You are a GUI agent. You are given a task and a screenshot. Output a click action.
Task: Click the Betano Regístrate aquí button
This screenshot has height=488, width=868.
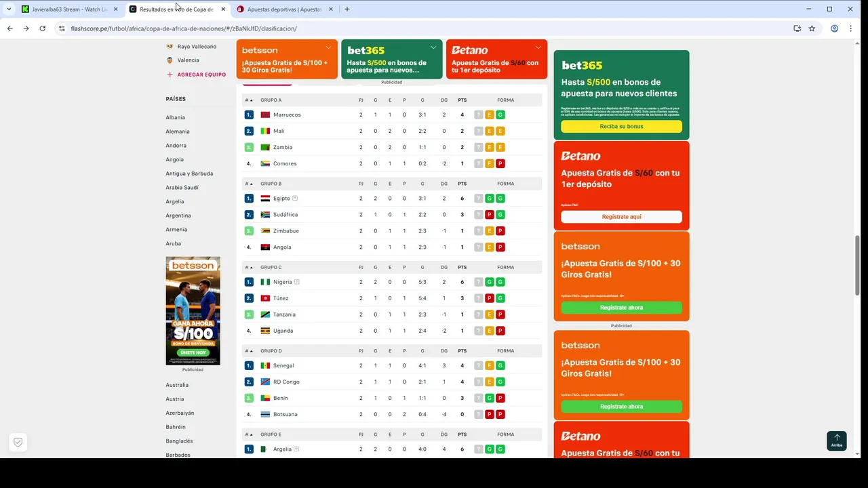click(621, 217)
